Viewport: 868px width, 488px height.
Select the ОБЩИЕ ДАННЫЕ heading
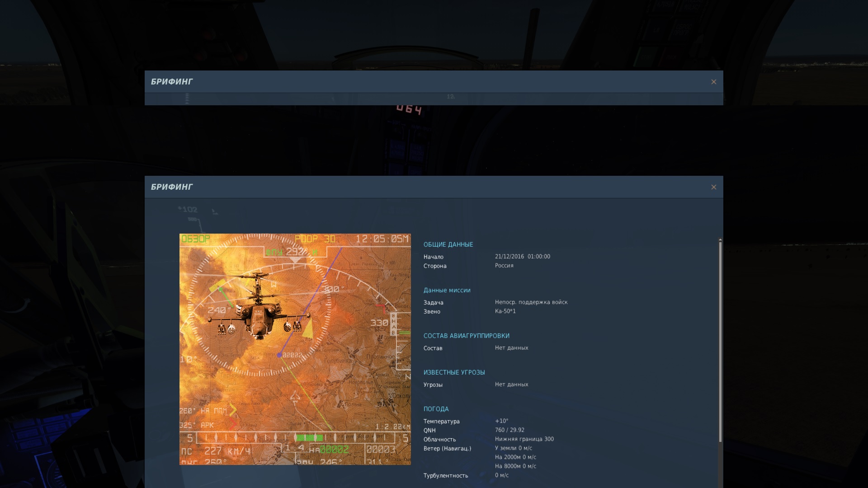(x=448, y=244)
